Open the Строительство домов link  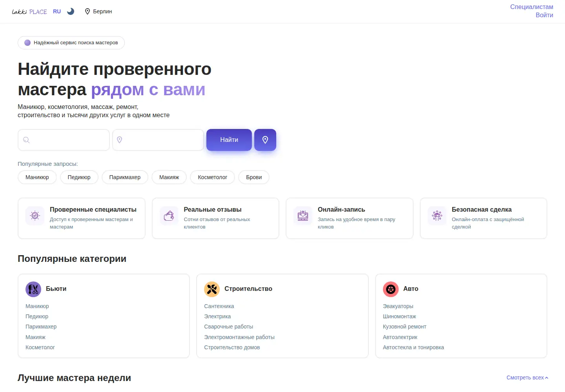tap(232, 347)
